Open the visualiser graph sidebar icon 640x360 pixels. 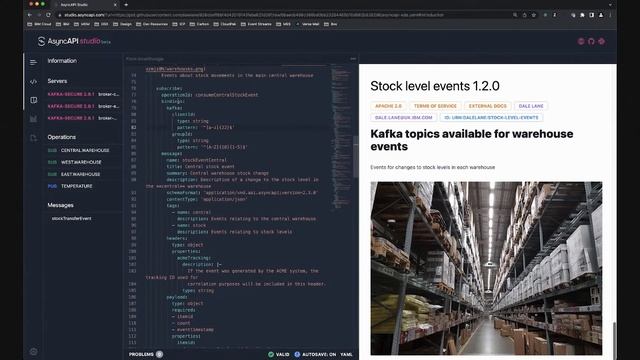point(33,119)
